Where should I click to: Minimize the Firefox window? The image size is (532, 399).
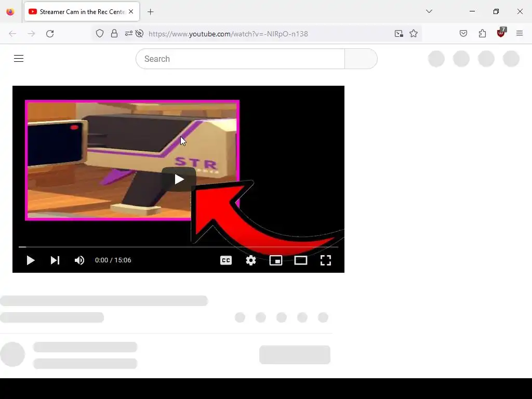tap(472, 11)
